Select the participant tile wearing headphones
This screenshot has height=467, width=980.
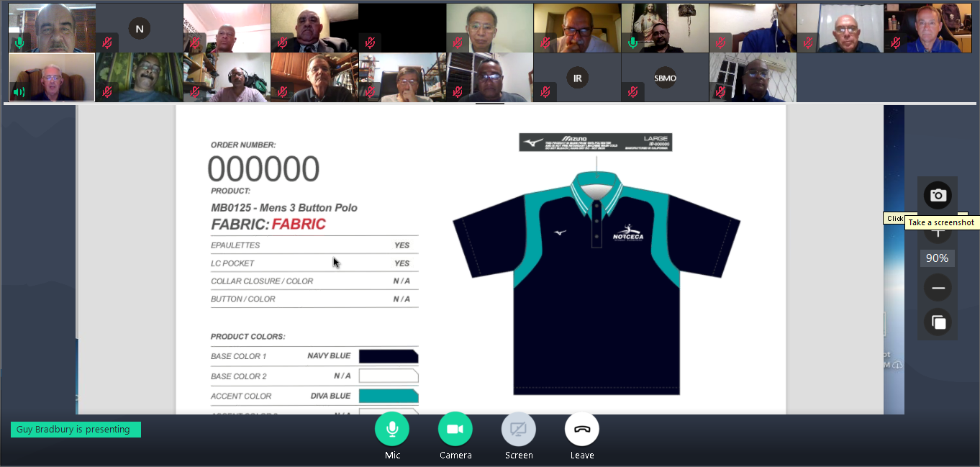pos(227,77)
